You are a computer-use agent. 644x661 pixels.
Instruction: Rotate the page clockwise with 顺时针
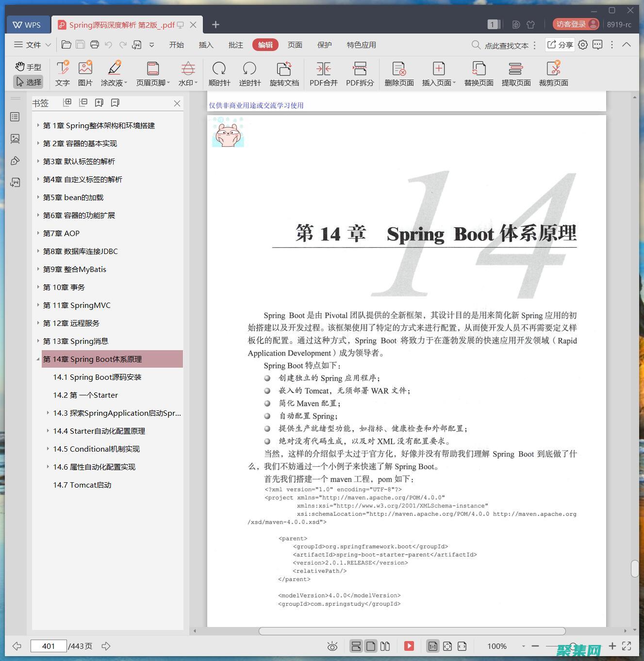219,73
